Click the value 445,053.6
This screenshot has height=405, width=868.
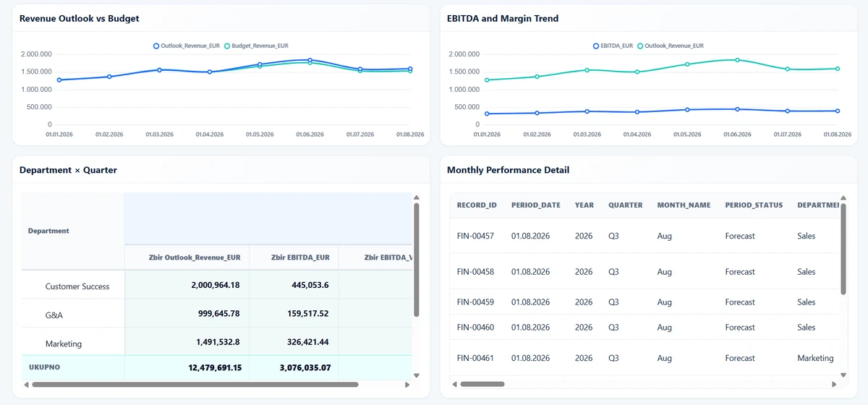(x=310, y=286)
